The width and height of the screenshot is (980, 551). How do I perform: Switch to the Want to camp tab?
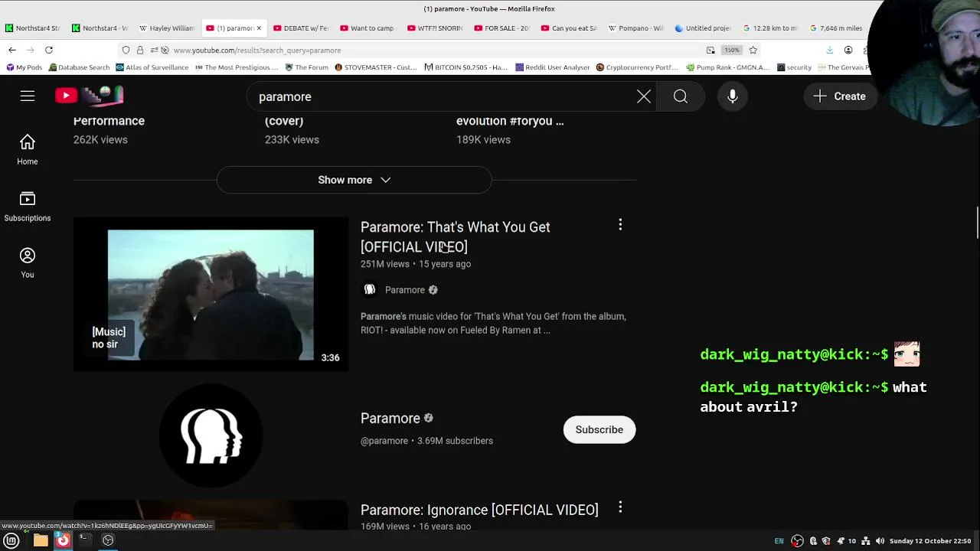(367, 28)
